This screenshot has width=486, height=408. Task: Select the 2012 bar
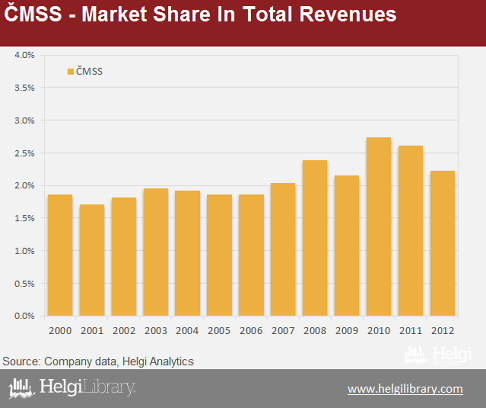click(443, 243)
